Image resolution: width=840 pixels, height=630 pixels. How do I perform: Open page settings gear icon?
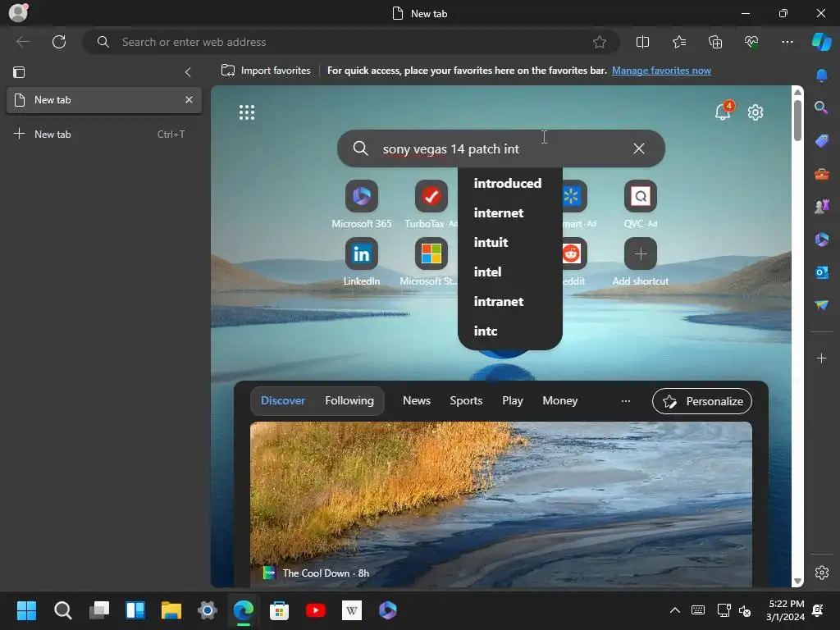coord(756,112)
